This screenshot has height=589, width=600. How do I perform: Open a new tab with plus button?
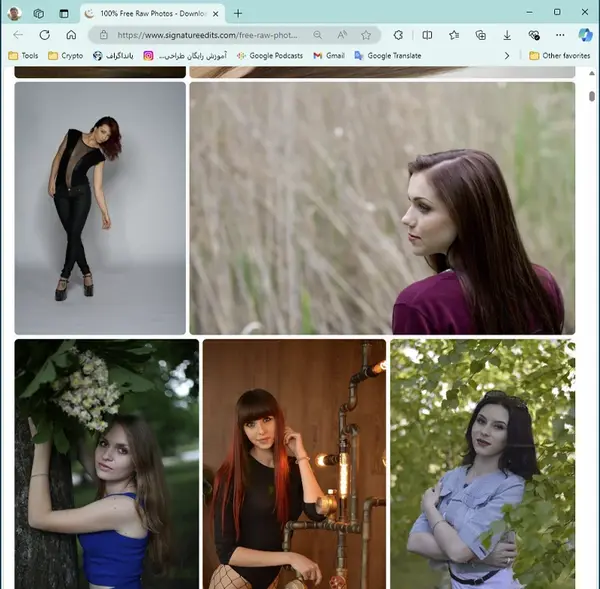238,14
